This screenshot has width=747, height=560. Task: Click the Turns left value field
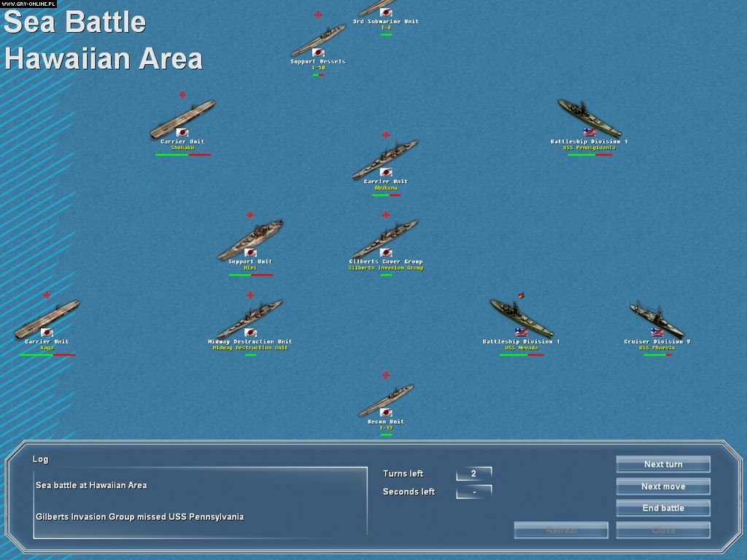476,472
